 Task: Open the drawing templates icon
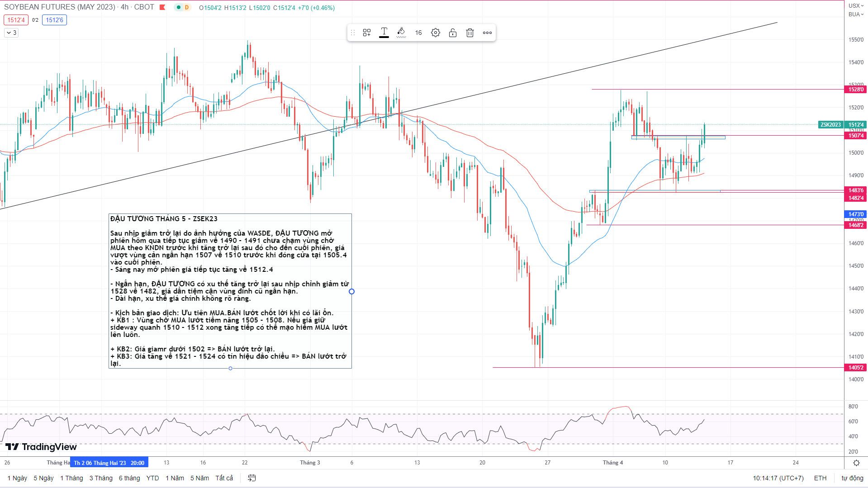[367, 33]
